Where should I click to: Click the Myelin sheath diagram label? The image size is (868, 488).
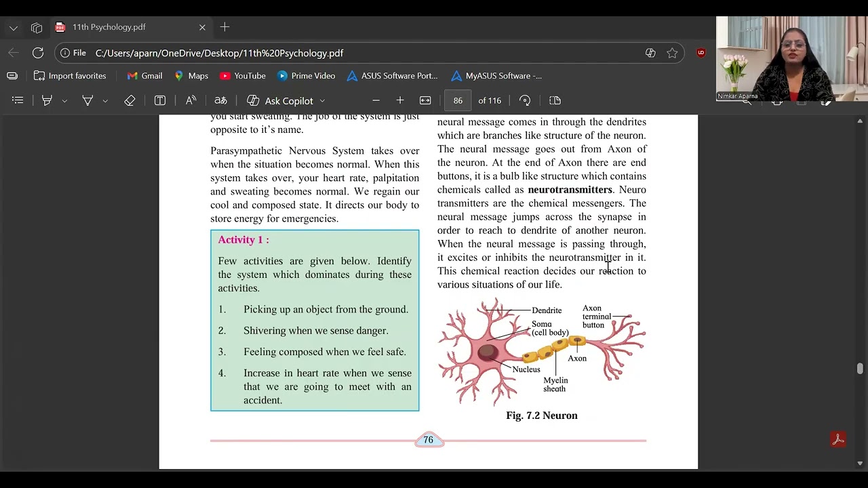(x=555, y=384)
